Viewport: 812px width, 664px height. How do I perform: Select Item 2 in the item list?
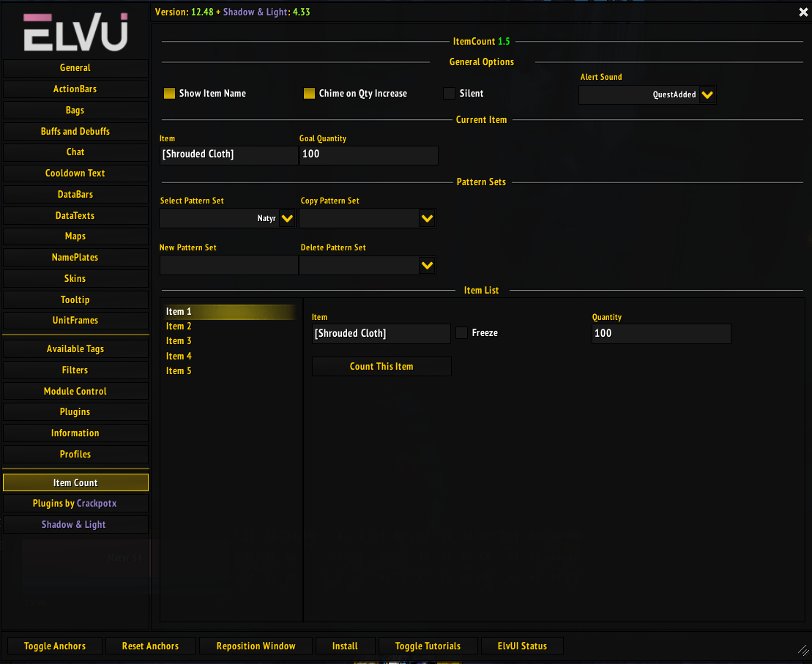[x=230, y=327]
